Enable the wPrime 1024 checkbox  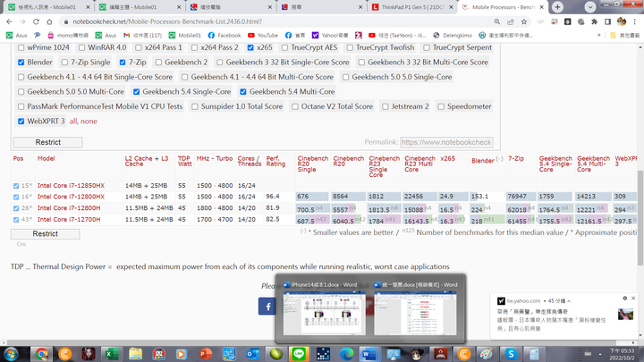(x=21, y=47)
